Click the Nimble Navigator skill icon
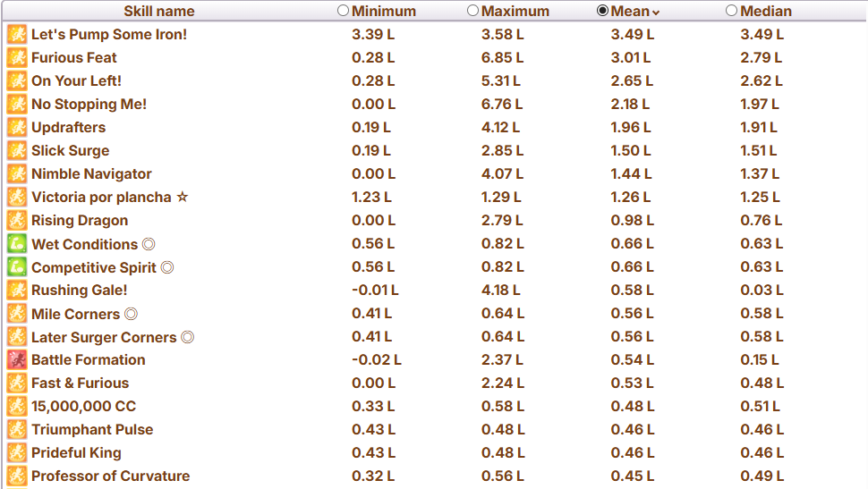Viewport: 868px width, 489px height. (17, 173)
